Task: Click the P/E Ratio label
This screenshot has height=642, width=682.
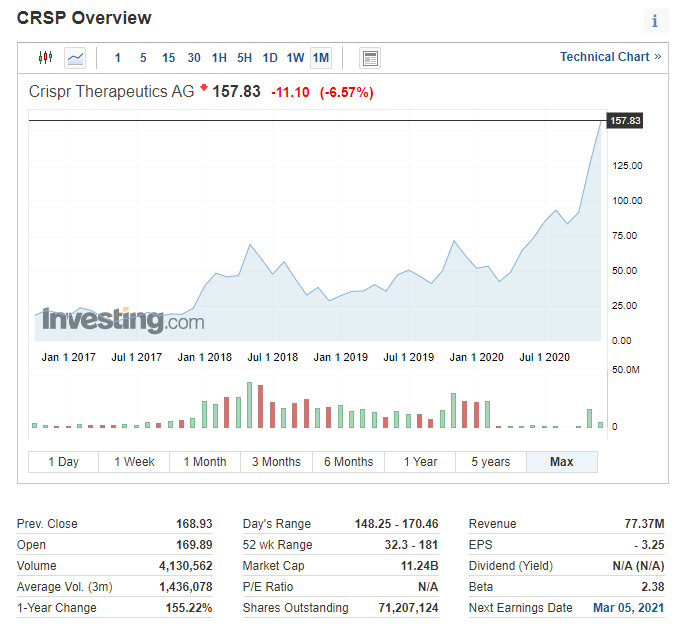Action: pyautogui.click(x=268, y=587)
